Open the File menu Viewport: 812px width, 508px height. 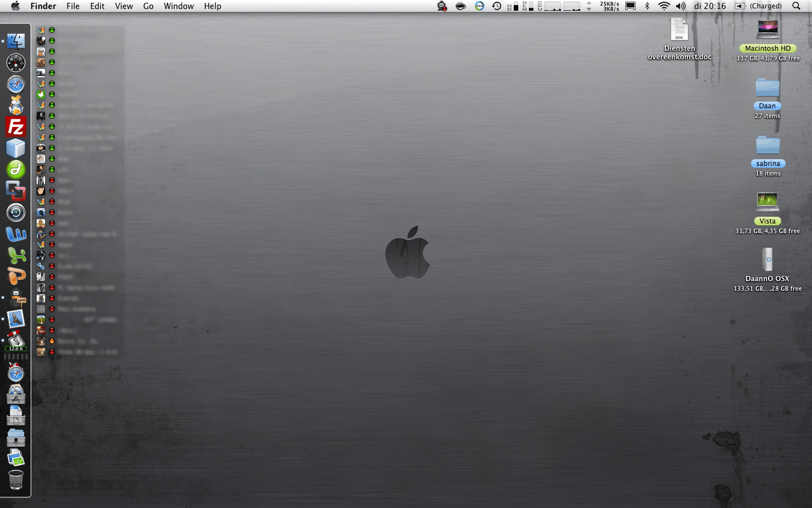click(x=73, y=6)
